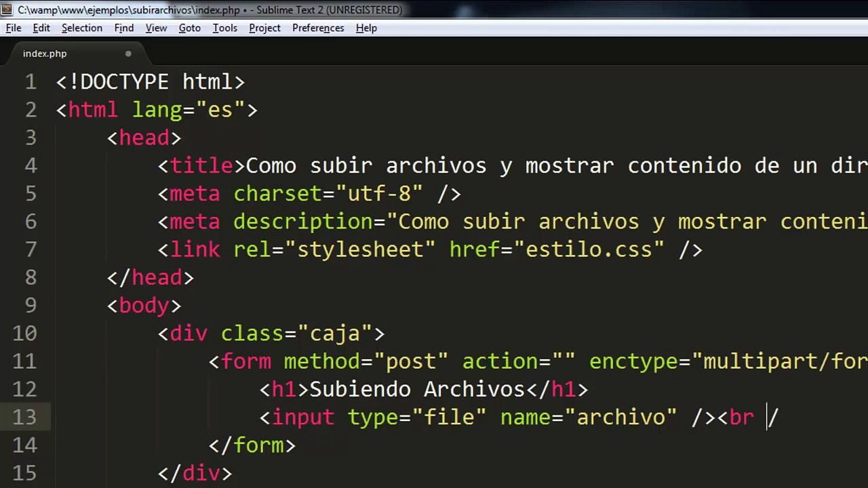The width and height of the screenshot is (868, 488).
Task: Click the Sublime Text icon in title bar
Action: (7, 9)
